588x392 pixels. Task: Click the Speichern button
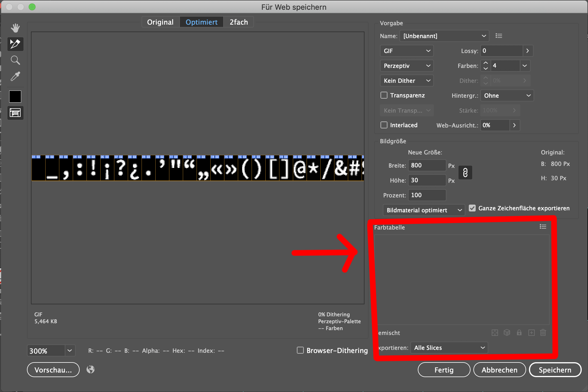[x=555, y=370]
